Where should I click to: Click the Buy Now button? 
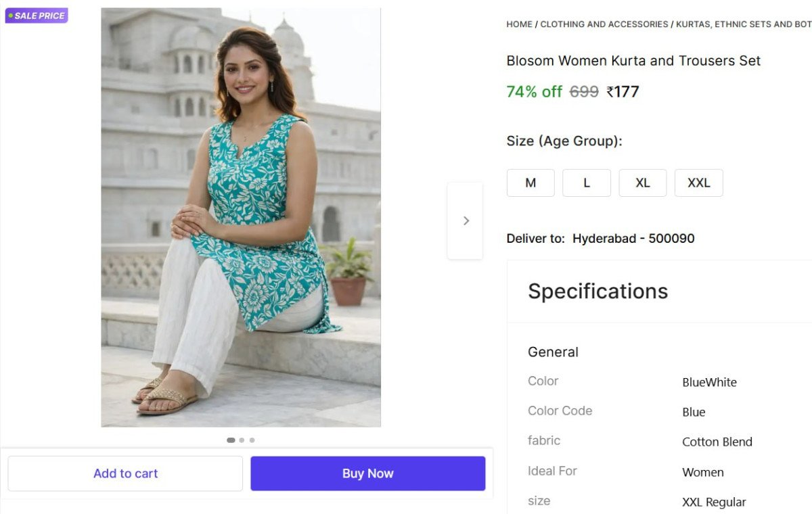(367, 473)
